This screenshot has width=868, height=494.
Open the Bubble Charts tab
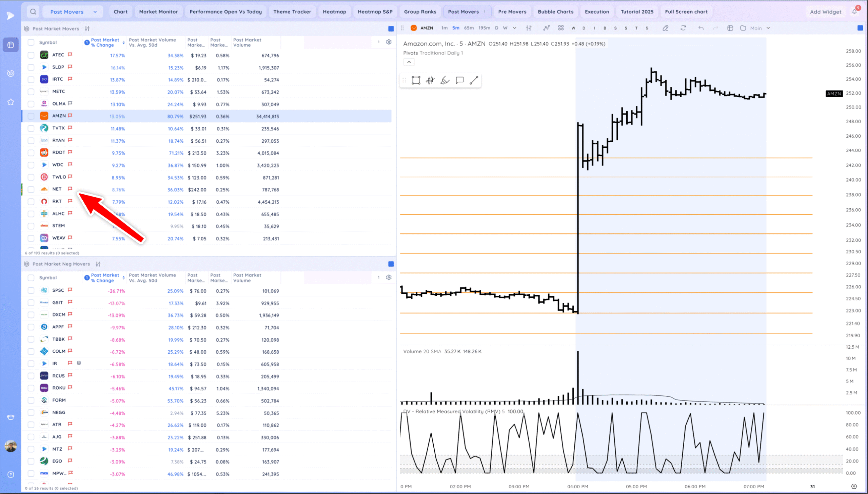tap(555, 12)
